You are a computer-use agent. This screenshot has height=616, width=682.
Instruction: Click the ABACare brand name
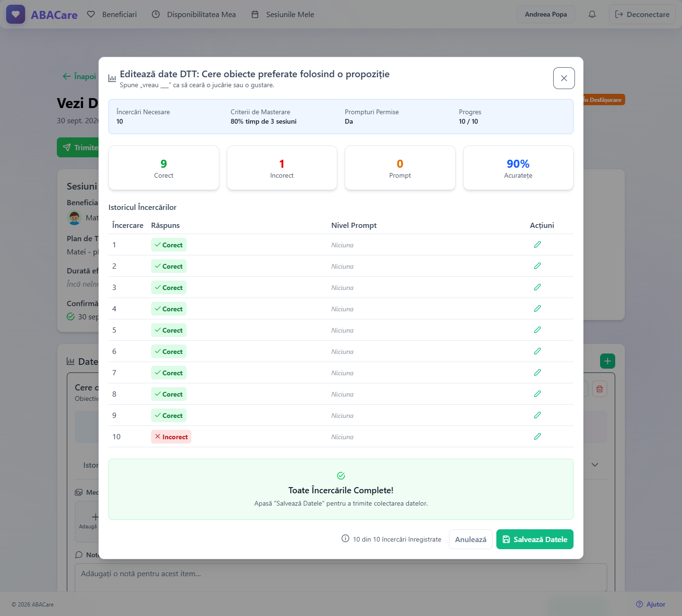pyautogui.click(x=54, y=15)
